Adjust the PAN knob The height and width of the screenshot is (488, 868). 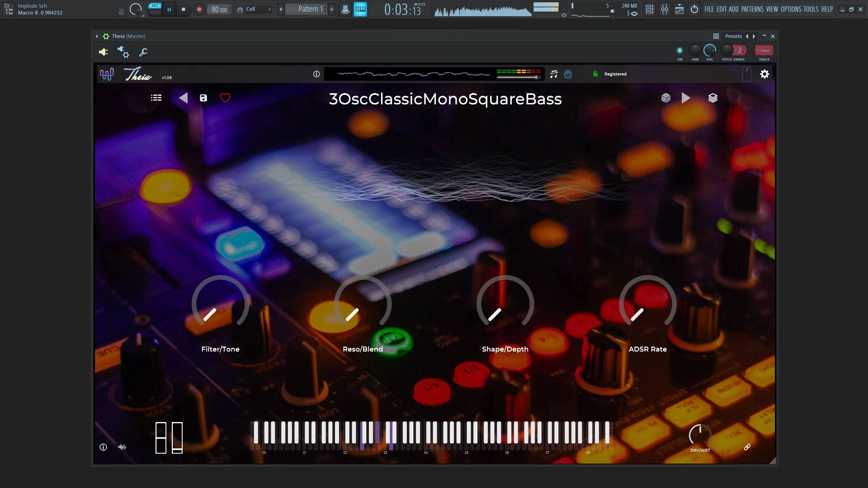coord(695,50)
